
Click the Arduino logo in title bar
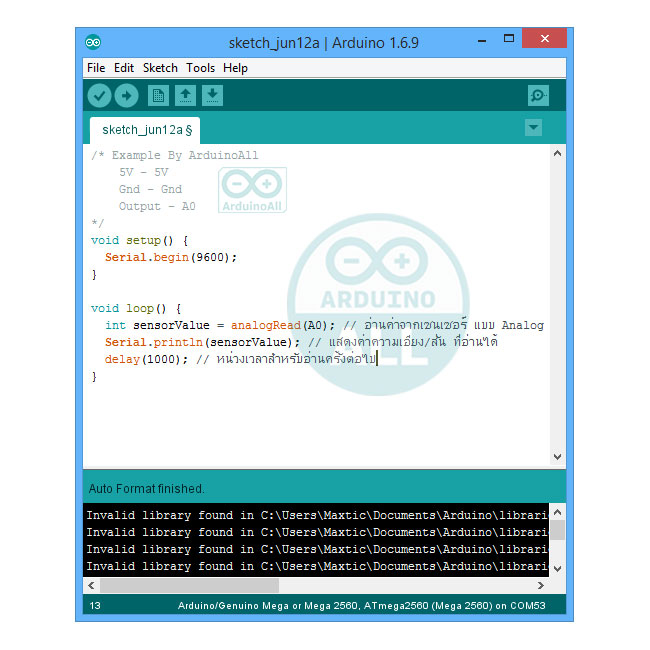[x=93, y=41]
